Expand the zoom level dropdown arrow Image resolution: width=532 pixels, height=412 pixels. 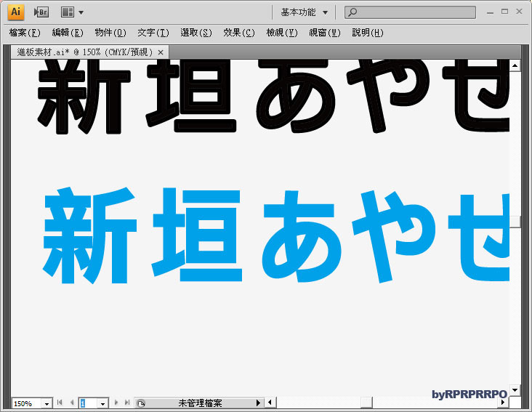pyautogui.click(x=47, y=403)
